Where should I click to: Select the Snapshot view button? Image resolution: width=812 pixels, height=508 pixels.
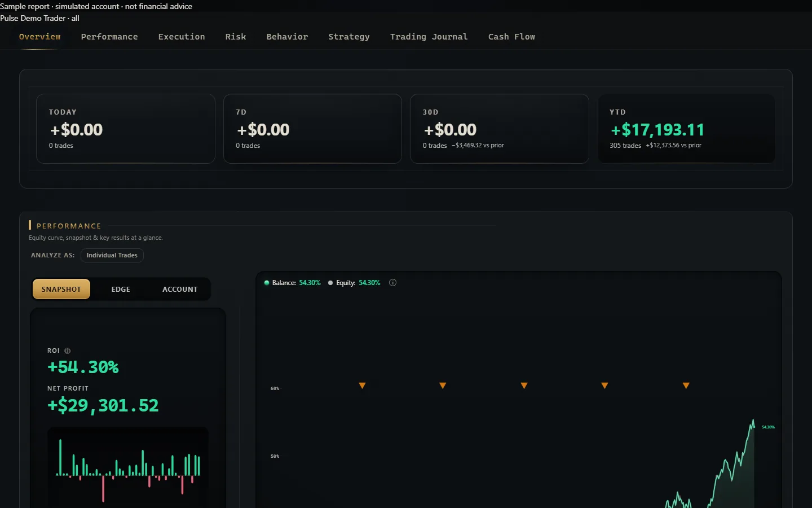point(61,289)
